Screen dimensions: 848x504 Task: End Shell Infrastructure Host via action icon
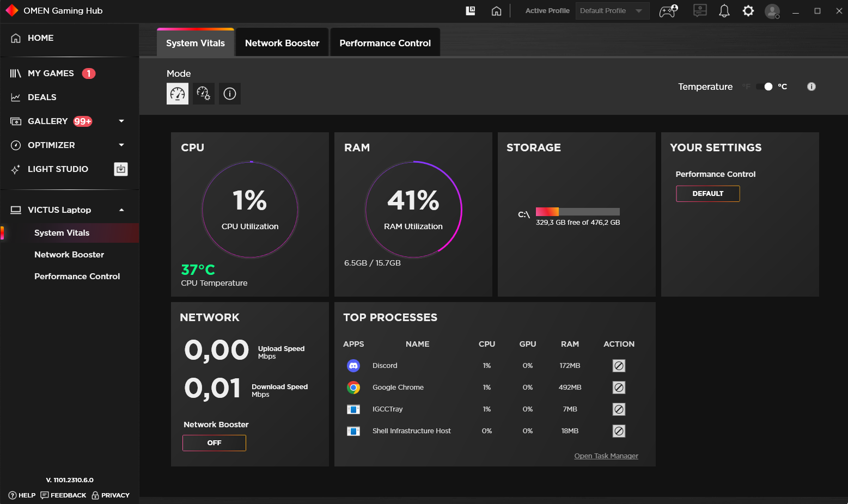(x=619, y=431)
